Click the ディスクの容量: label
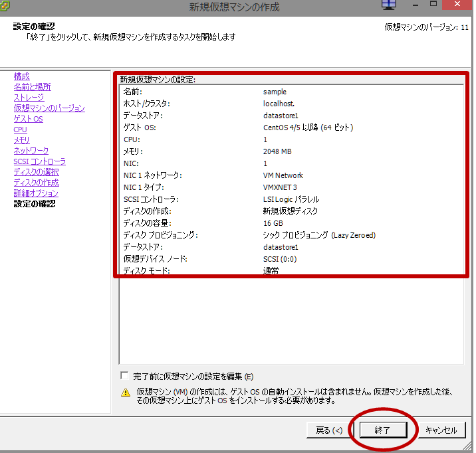This screenshot has height=453, width=476. pyautogui.click(x=147, y=223)
